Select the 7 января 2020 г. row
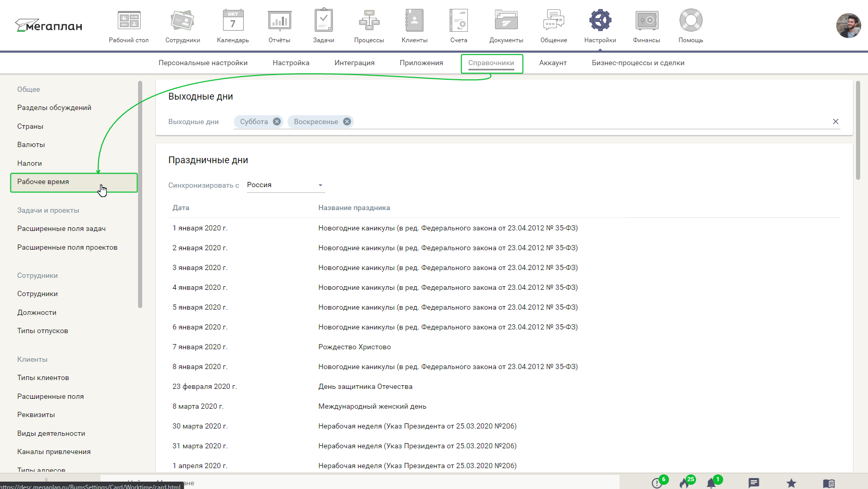 tap(504, 347)
